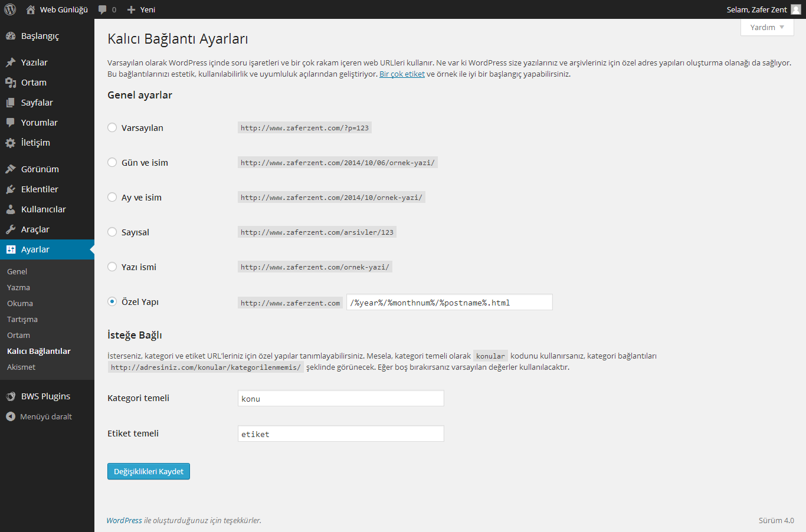Click the Yazılar pushpin icon
The height and width of the screenshot is (532, 806).
(x=11, y=63)
